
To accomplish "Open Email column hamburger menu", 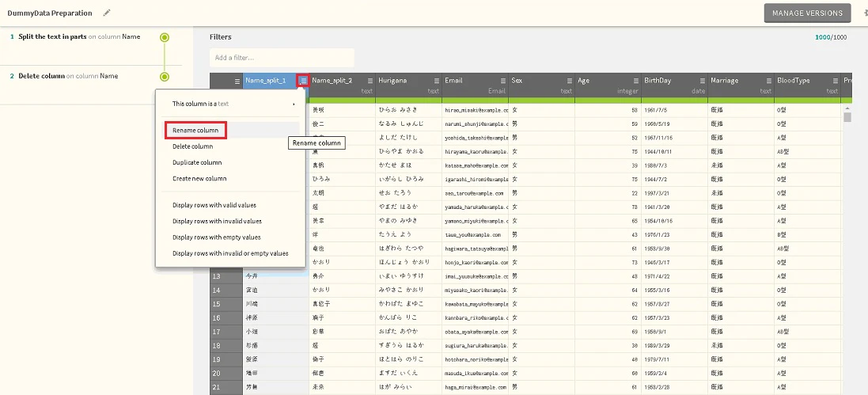I will point(502,80).
